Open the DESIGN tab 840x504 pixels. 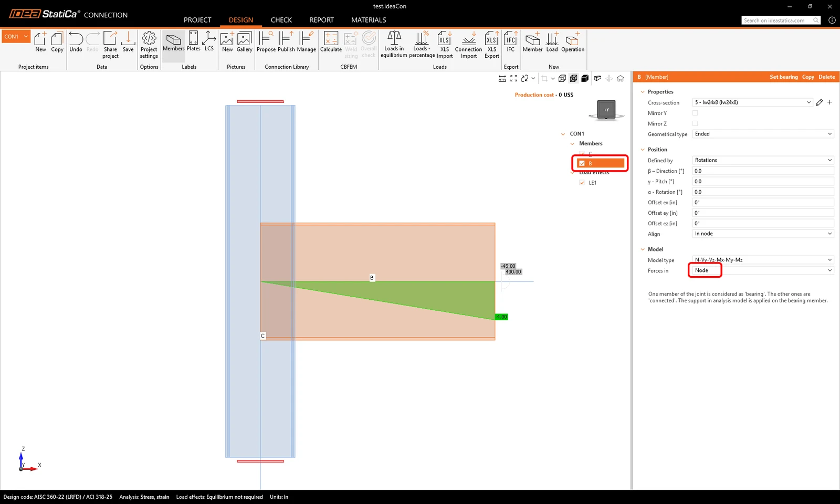pos(241,20)
